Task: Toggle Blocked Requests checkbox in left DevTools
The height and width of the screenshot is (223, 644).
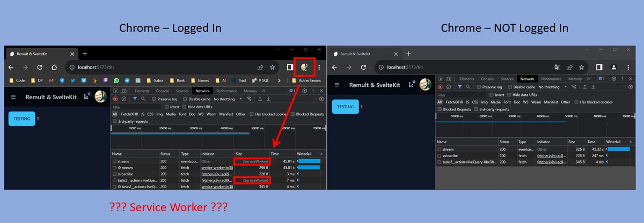Action: tap(292, 114)
